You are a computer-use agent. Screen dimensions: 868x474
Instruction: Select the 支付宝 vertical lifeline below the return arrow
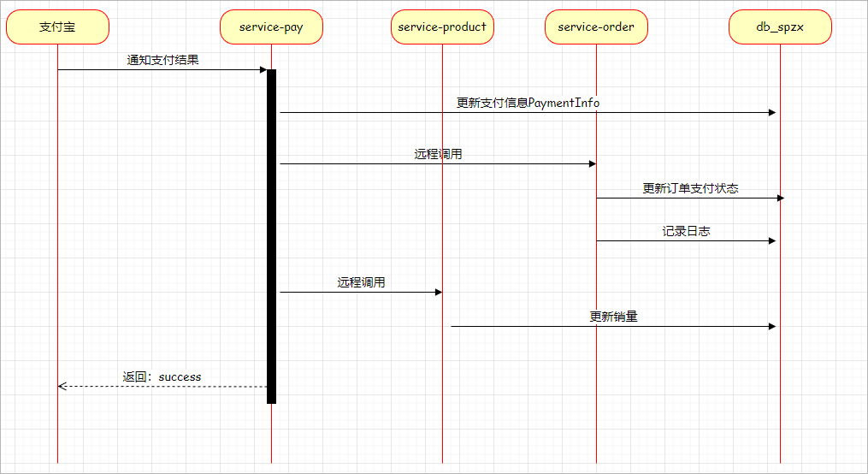[x=57, y=428]
